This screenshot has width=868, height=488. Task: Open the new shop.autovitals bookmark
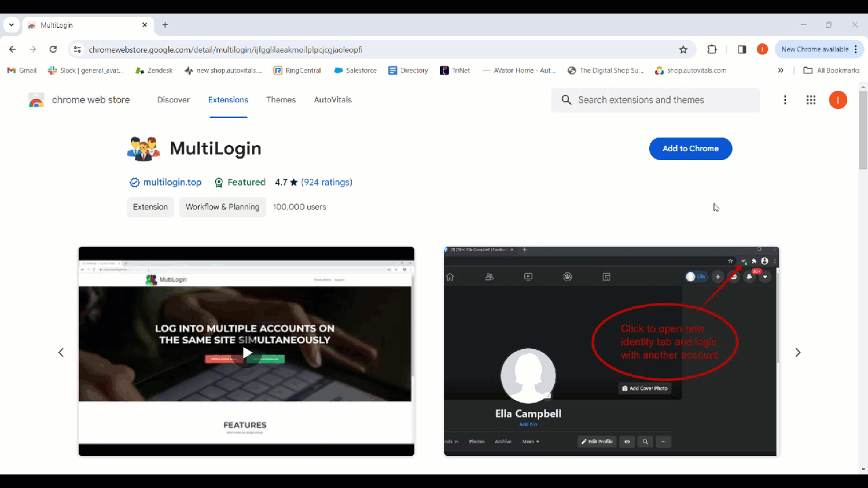click(223, 70)
